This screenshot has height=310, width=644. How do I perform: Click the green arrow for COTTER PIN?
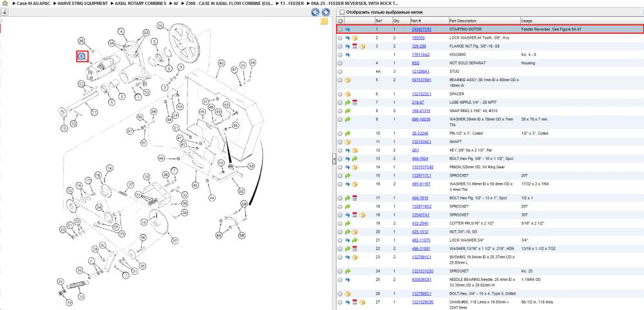348,223
